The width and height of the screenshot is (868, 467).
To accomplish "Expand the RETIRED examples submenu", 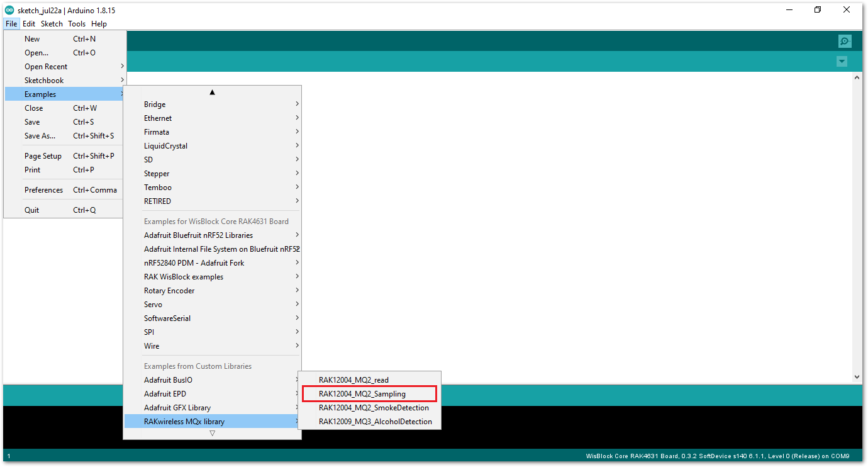I will [x=213, y=201].
